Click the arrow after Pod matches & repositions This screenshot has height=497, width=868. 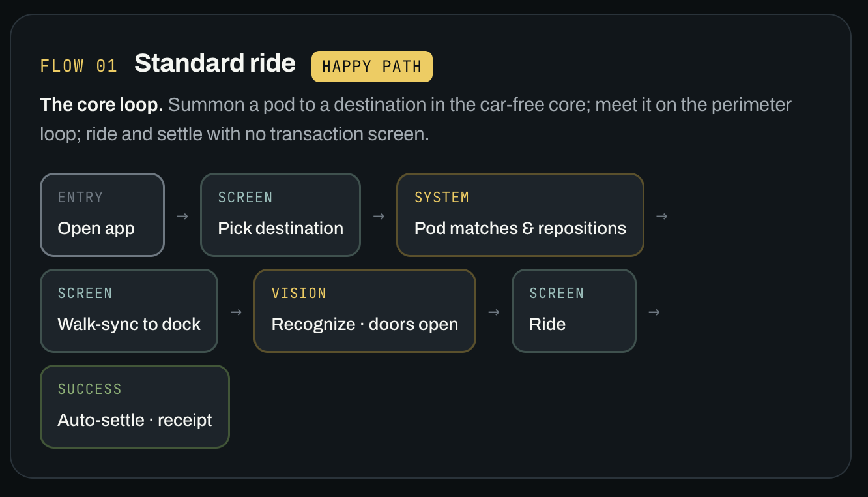pyautogui.click(x=661, y=216)
